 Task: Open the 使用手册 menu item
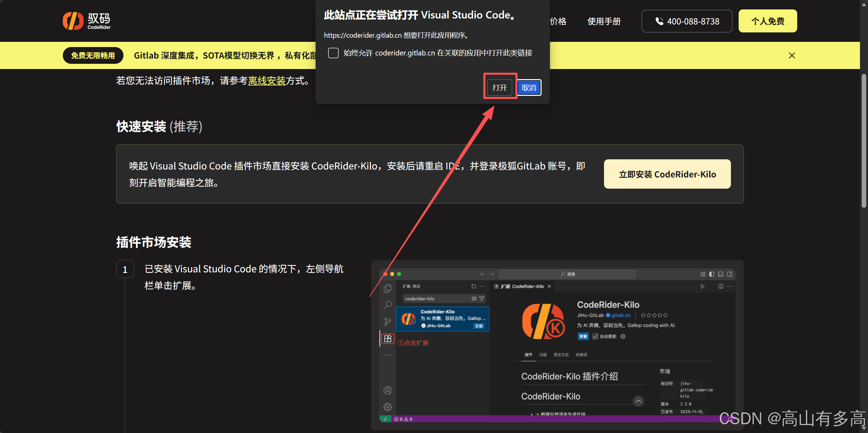click(x=604, y=21)
